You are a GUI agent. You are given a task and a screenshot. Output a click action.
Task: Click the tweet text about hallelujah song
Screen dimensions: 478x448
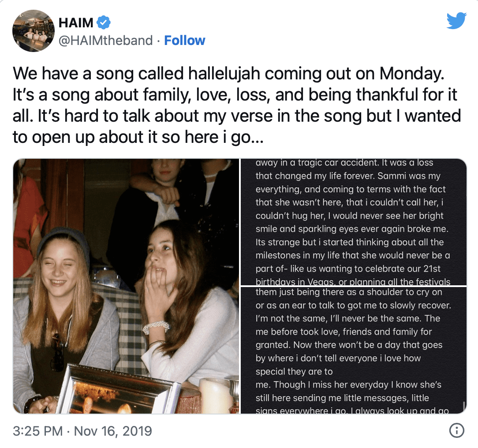(236, 105)
